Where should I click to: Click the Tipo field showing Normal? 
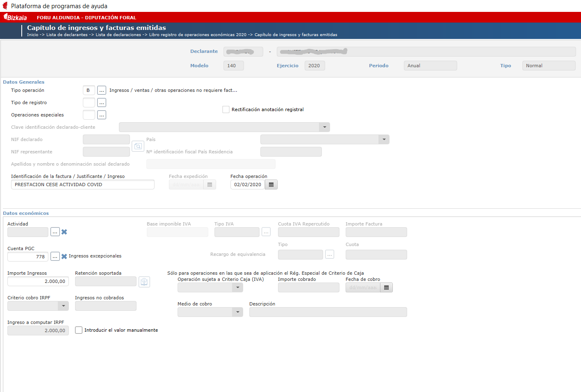click(549, 66)
